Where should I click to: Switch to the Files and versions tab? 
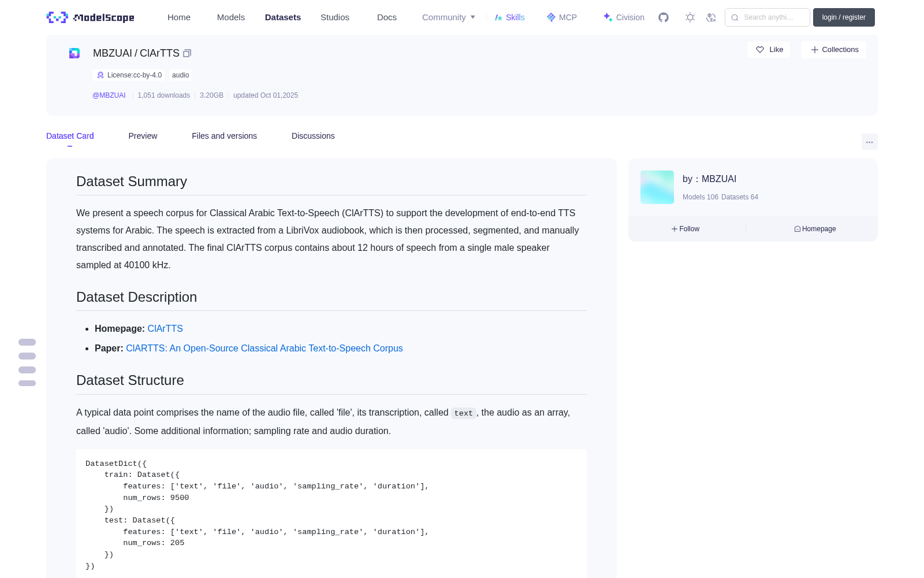224,136
